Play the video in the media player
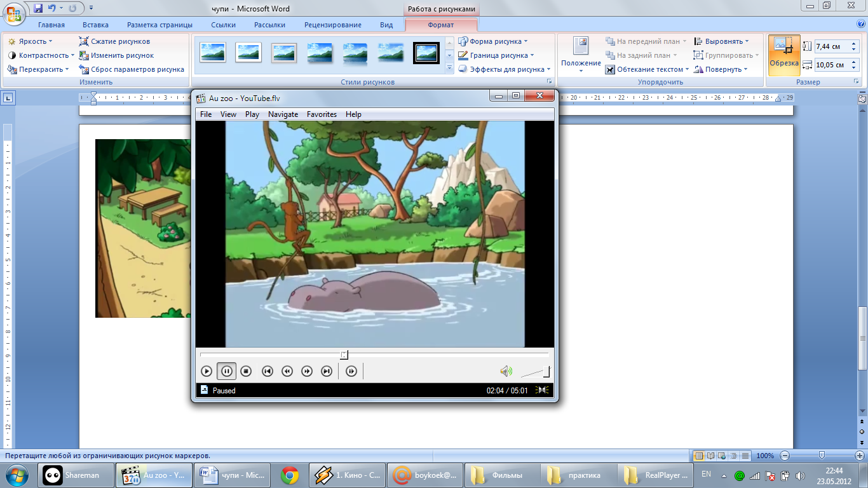 tap(207, 371)
